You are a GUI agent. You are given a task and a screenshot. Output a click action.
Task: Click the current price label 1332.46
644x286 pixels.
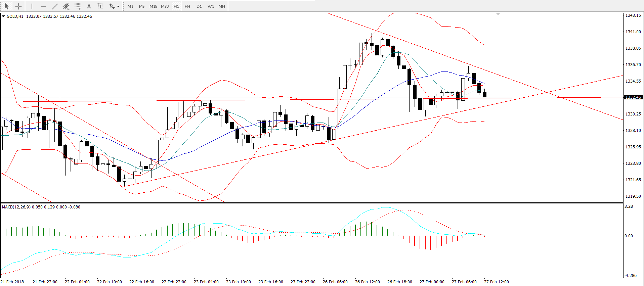click(x=633, y=97)
